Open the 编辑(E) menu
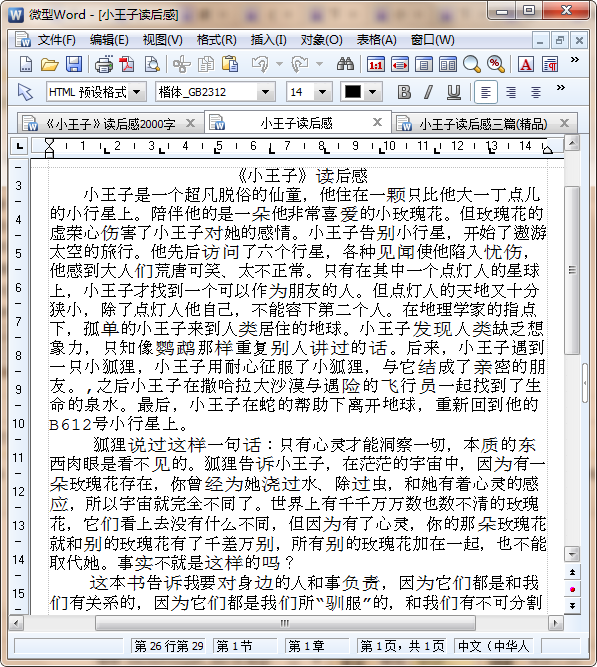The height and width of the screenshot is (667, 597). 109,40
